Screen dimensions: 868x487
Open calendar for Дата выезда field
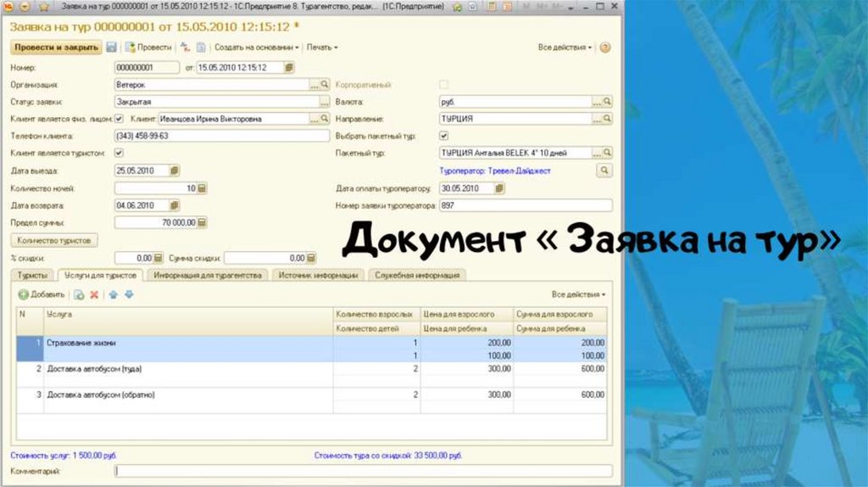[x=174, y=171]
